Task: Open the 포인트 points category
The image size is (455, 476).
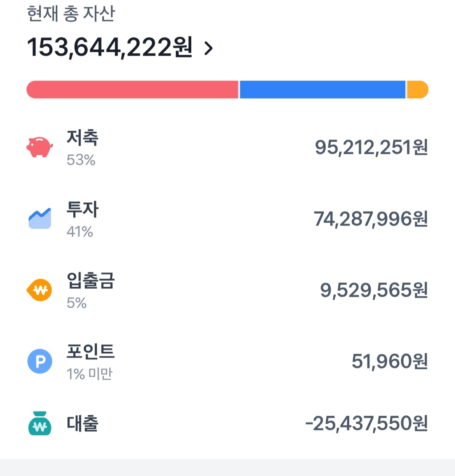Action: (x=91, y=352)
